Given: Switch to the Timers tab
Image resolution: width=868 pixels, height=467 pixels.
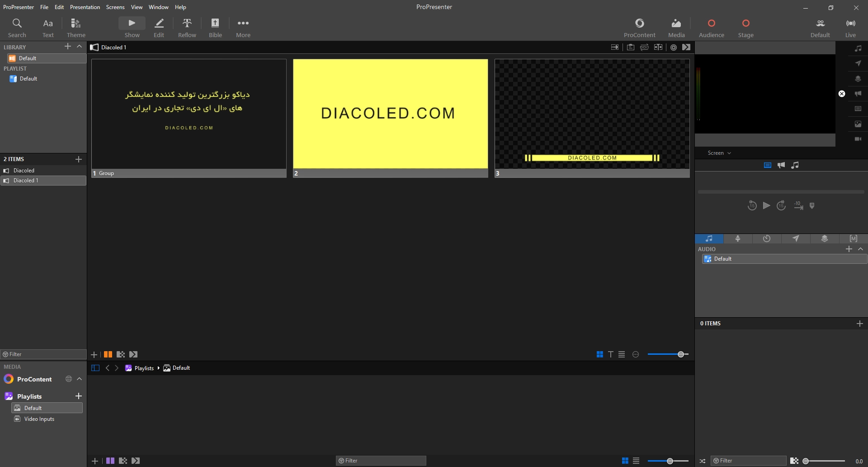Looking at the screenshot, I should pyautogui.click(x=767, y=238).
